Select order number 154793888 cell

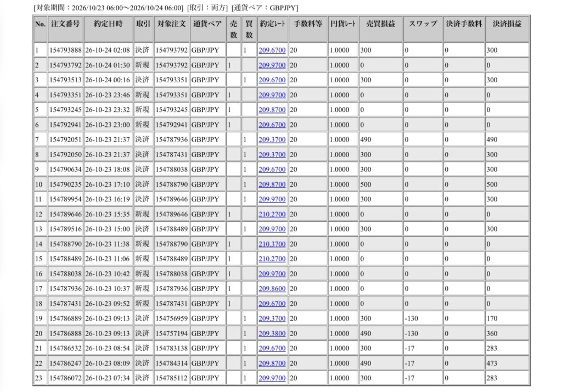tap(66, 50)
